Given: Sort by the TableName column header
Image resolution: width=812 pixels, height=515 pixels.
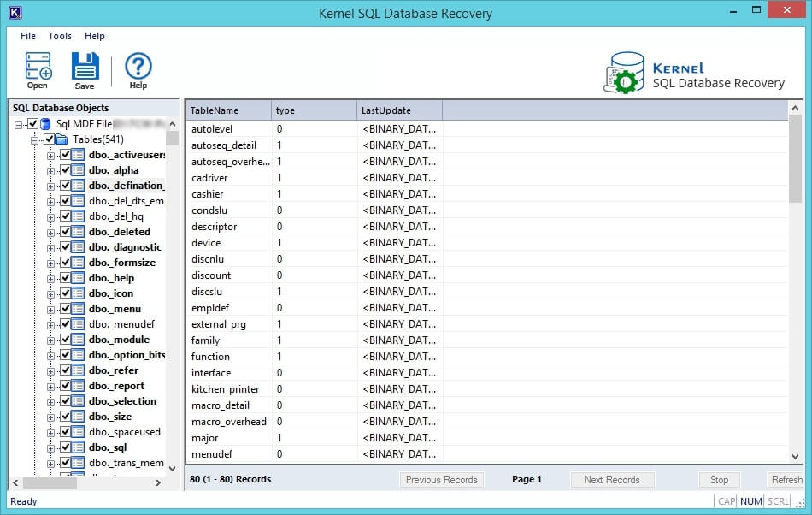Looking at the screenshot, I should [228, 110].
